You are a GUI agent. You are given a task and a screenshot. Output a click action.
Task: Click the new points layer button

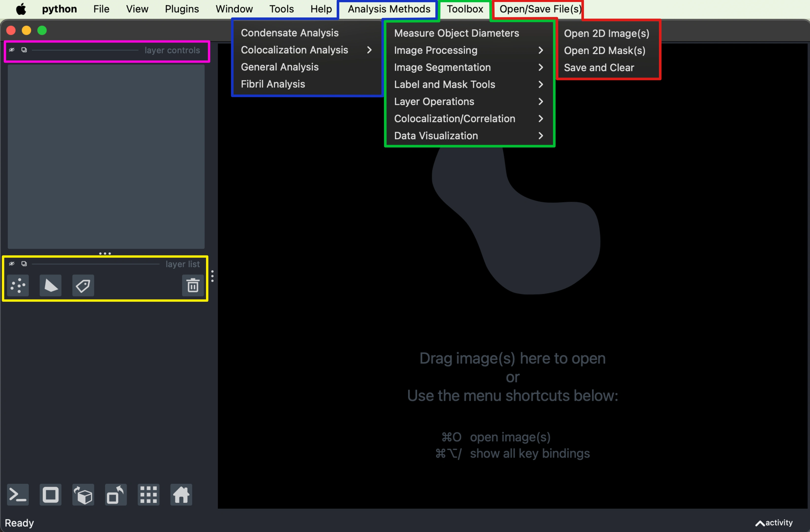point(18,285)
